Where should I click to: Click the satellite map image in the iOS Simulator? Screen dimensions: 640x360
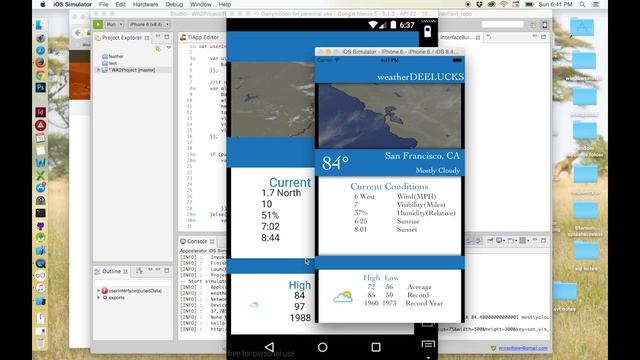[390, 116]
